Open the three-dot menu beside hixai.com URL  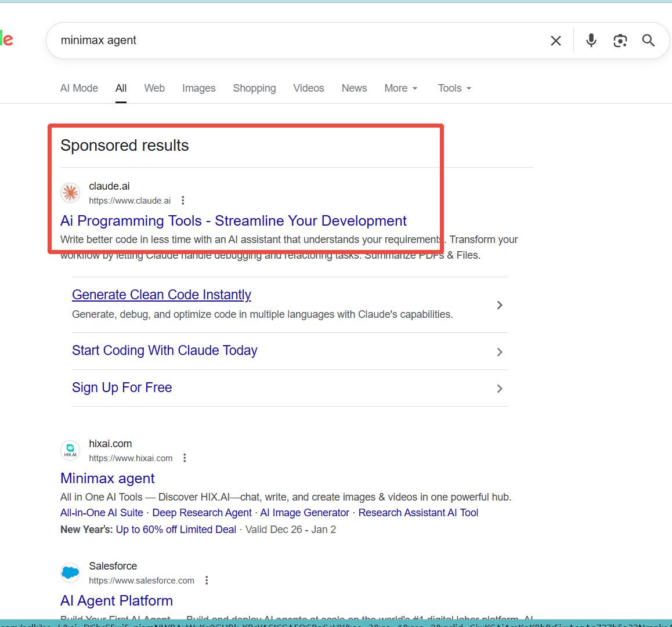[x=185, y=458]
